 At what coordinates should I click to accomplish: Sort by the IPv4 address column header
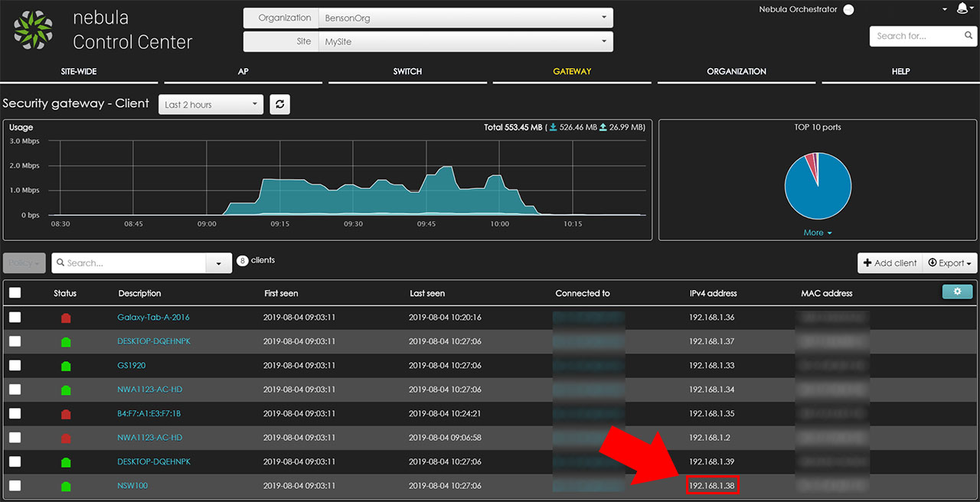point(714,293)
